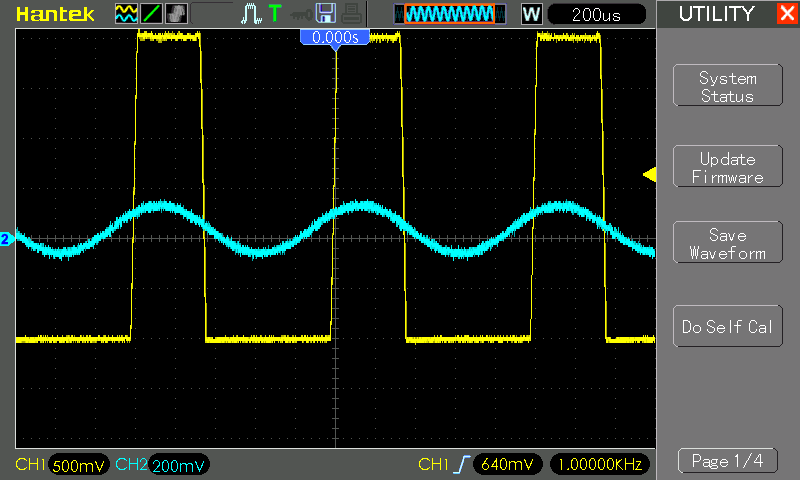This screenshot has width=800, height=480.
Task: Select the 200us timebase value
Action: tap(596, 15)
